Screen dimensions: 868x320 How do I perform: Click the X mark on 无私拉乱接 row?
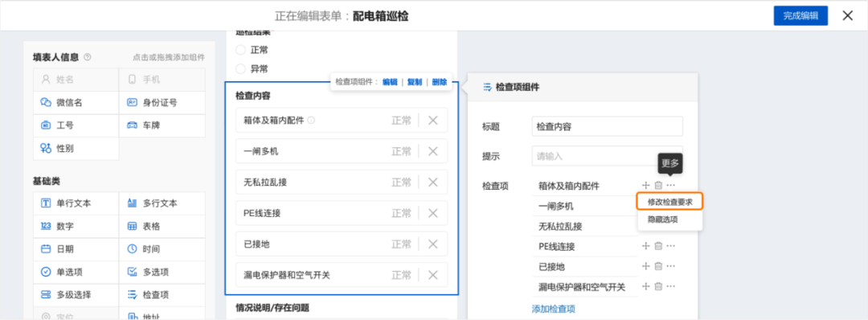[433, 183]
